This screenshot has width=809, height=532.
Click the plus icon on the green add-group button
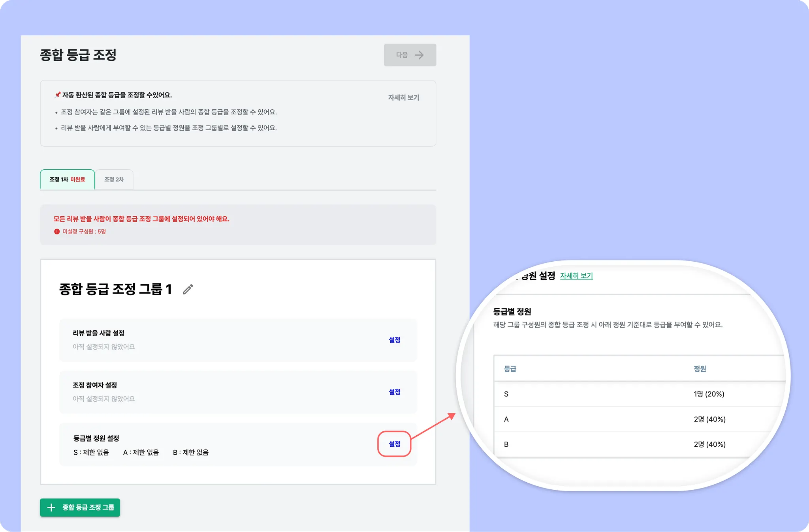pyautogui.click(x=51, y=508)
